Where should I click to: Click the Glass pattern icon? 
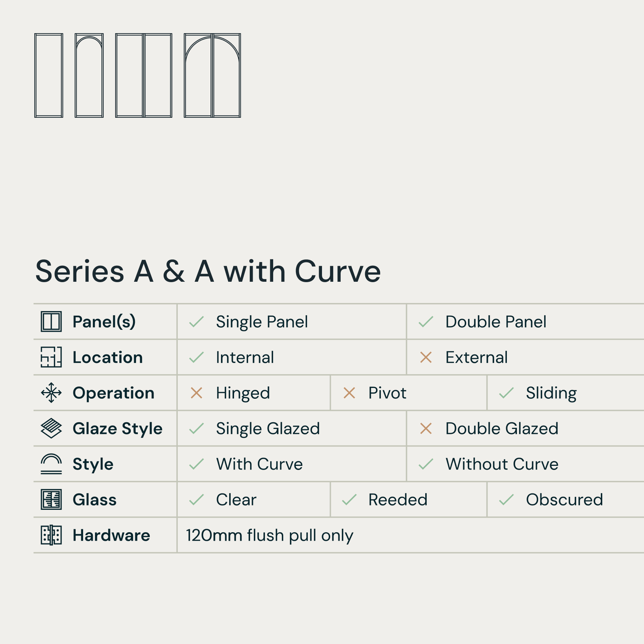(x=51, y=499)
